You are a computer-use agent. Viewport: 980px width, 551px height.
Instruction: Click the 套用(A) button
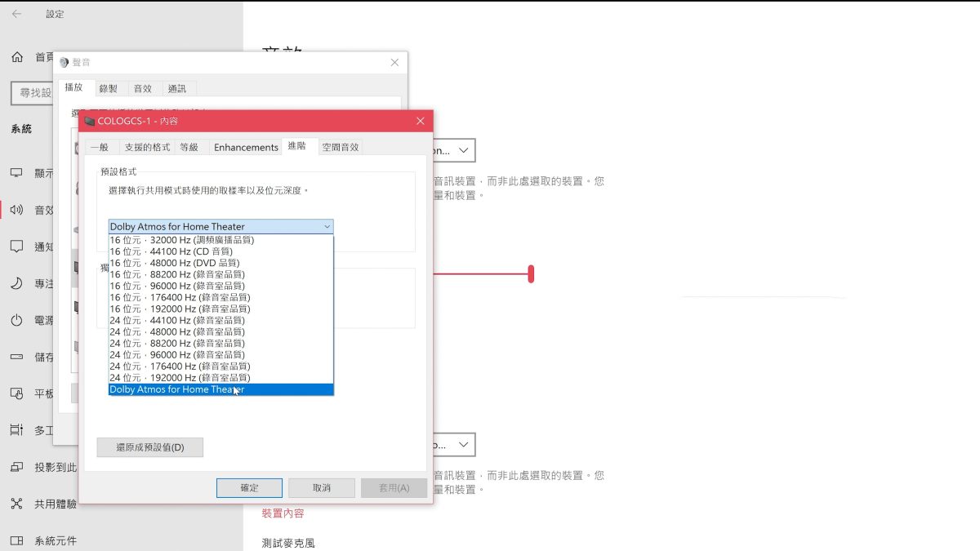coord(394,488)
